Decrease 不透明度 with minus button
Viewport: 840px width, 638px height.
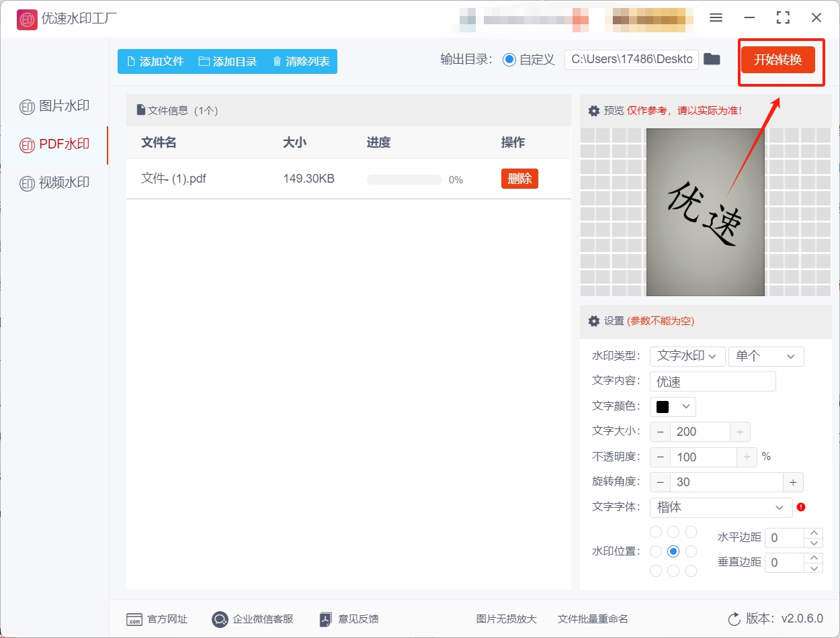(x=660, y=457)
